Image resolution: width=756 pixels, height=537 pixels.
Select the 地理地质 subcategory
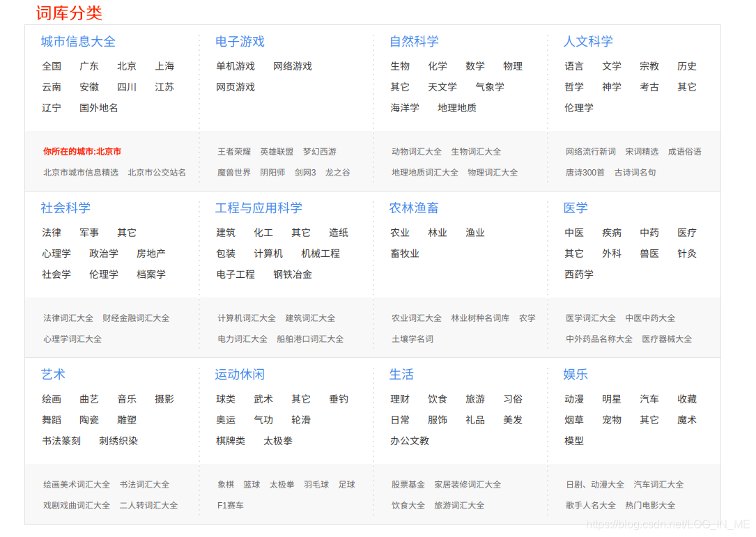pyautogui.click(x=456, y=108)
